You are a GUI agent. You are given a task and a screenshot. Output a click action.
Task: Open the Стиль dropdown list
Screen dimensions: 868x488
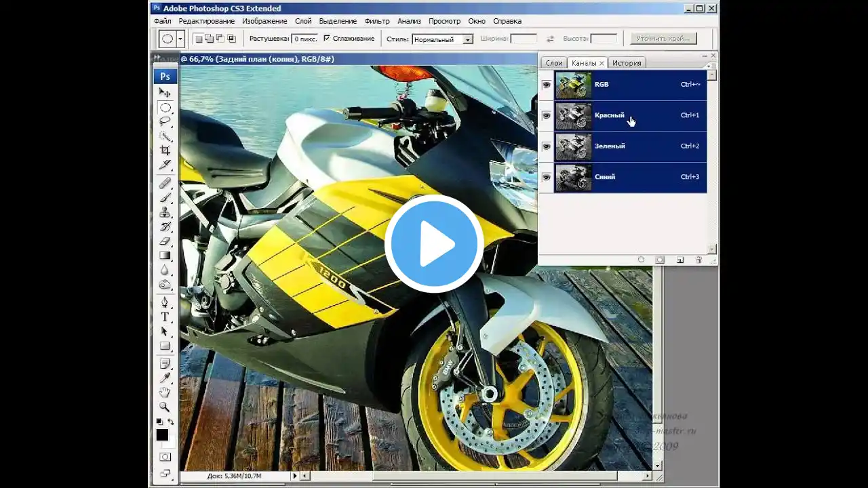(467, 39)
